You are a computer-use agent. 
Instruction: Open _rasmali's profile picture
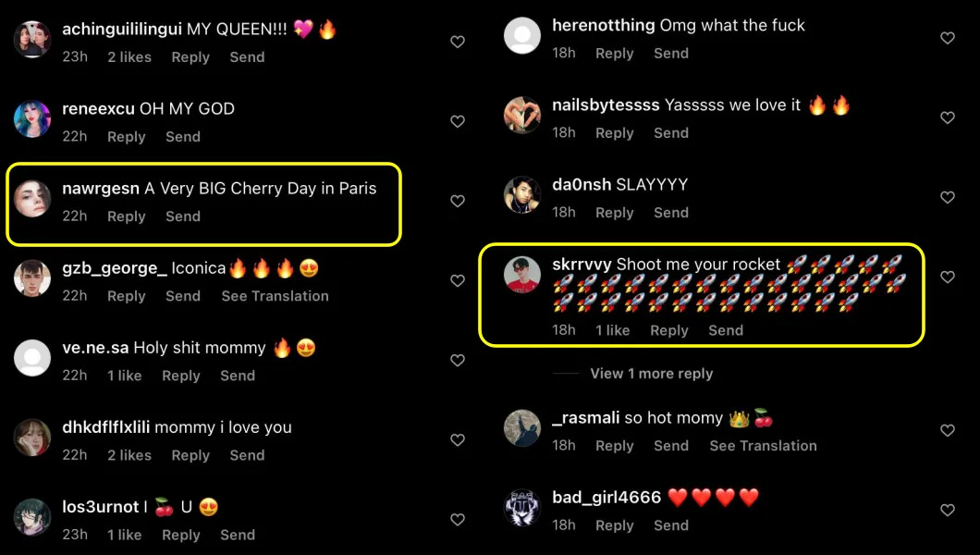tap(522, 428)
